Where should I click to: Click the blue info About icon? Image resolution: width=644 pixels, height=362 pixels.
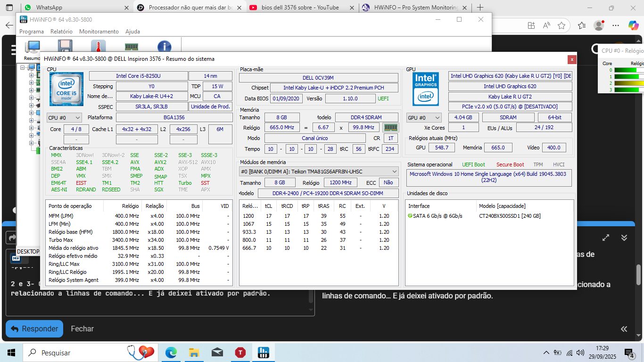(x=164, y=46)
